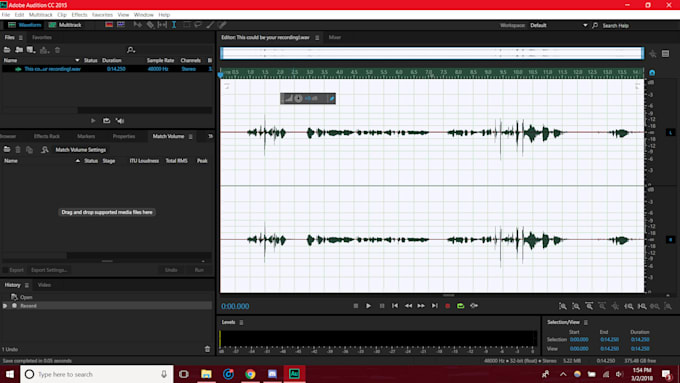Select the Paintbrush Selection tool
Image resolution: width=680 pixels, height=383 pixels.
click(x=210, y=25)
